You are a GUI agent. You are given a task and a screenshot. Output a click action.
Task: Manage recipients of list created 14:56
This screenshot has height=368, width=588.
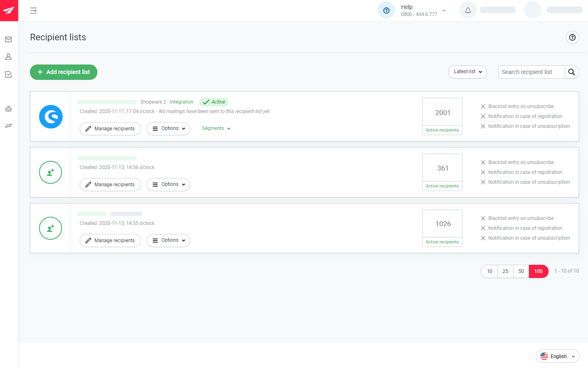110,185
